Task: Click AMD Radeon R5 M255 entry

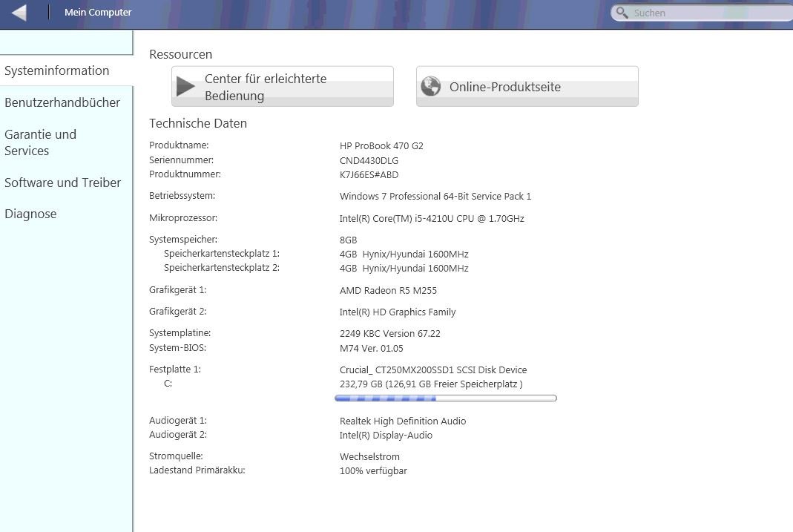Action: (388, 291)
